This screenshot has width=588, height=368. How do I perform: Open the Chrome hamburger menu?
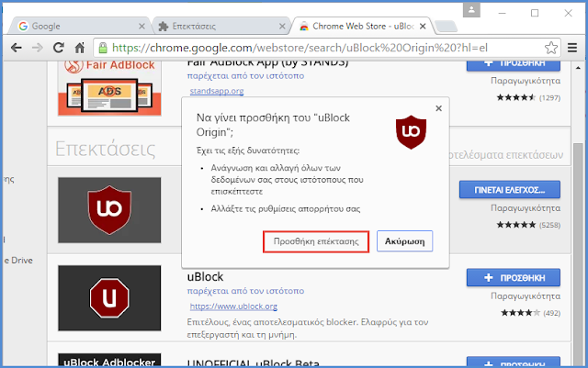click(572, 48)
